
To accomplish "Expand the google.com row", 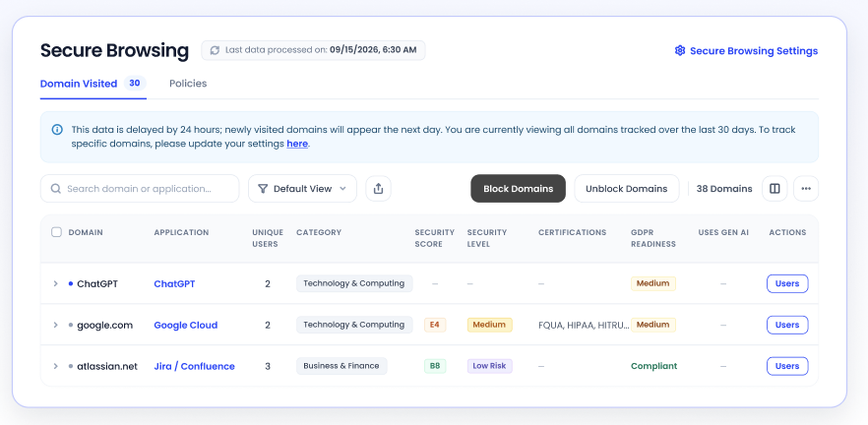I will [55, 325].
